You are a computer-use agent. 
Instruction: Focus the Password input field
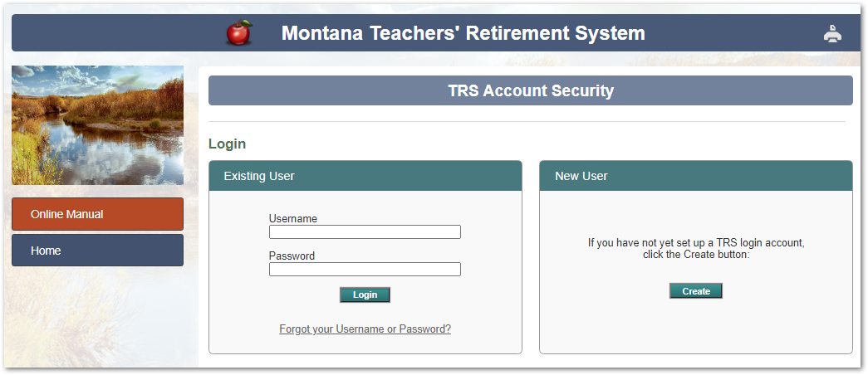click(365, 270)
